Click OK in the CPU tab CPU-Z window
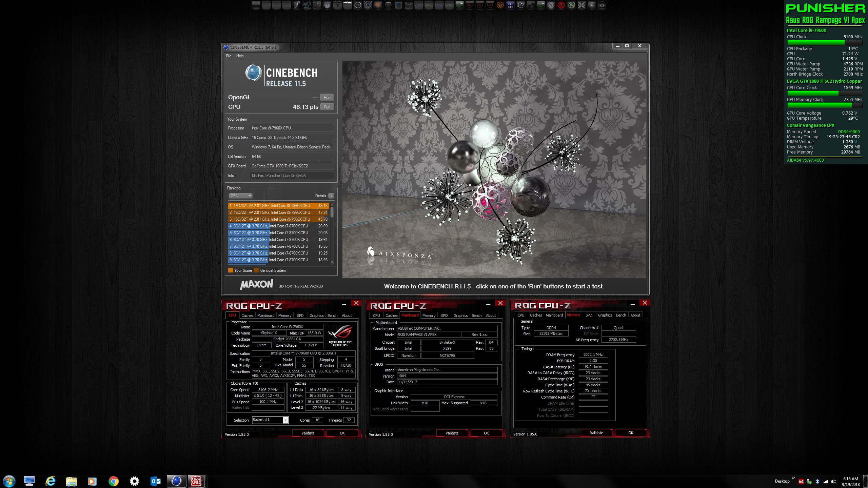This screenshot has height=488, width=868. tap(342, 433)
